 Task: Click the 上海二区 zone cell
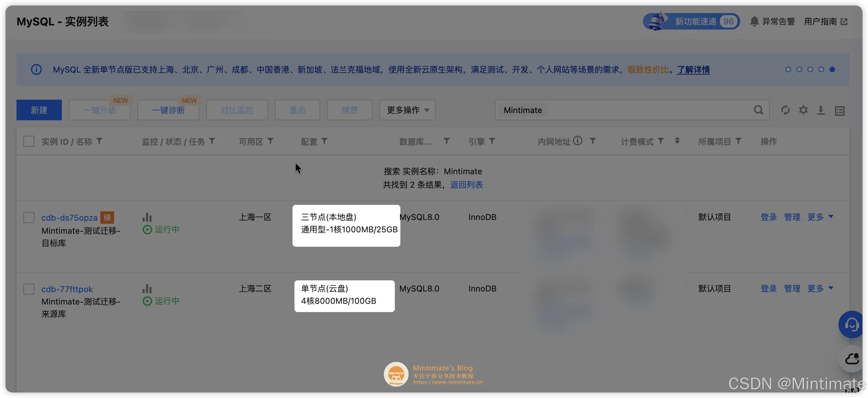255,288
